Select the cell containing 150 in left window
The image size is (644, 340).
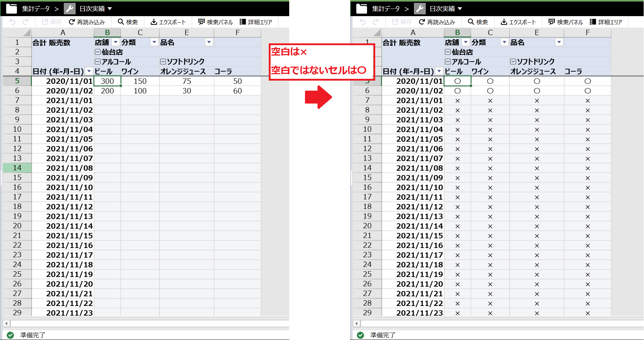point(140,81)
